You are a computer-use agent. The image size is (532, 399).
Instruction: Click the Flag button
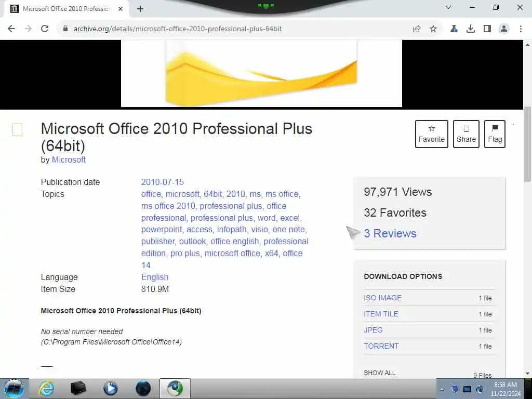coord(495,134)
